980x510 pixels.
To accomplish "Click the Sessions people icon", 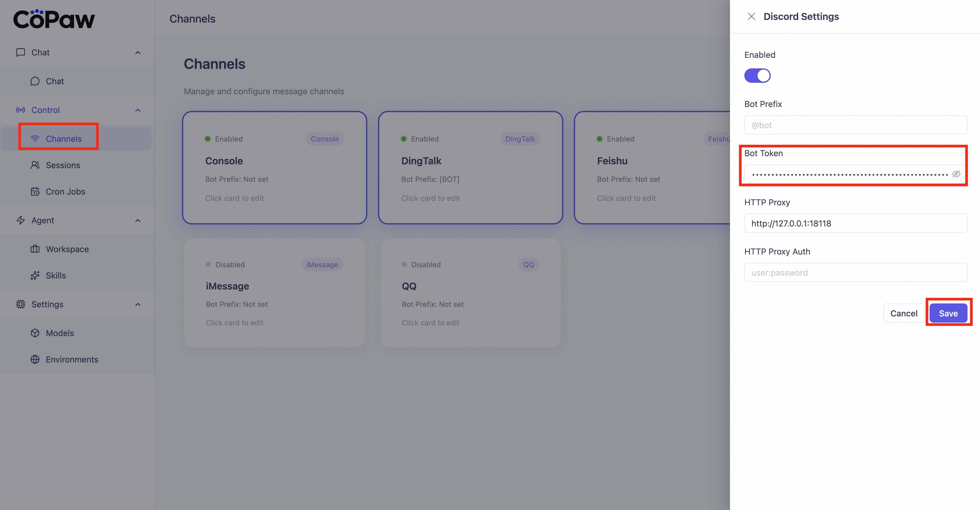I will coord(35,165).
